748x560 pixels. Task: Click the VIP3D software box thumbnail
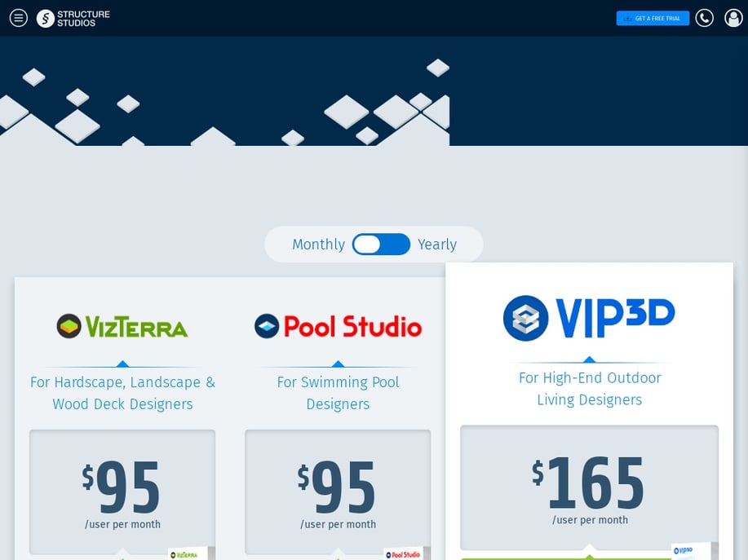(x=690, y=550)
